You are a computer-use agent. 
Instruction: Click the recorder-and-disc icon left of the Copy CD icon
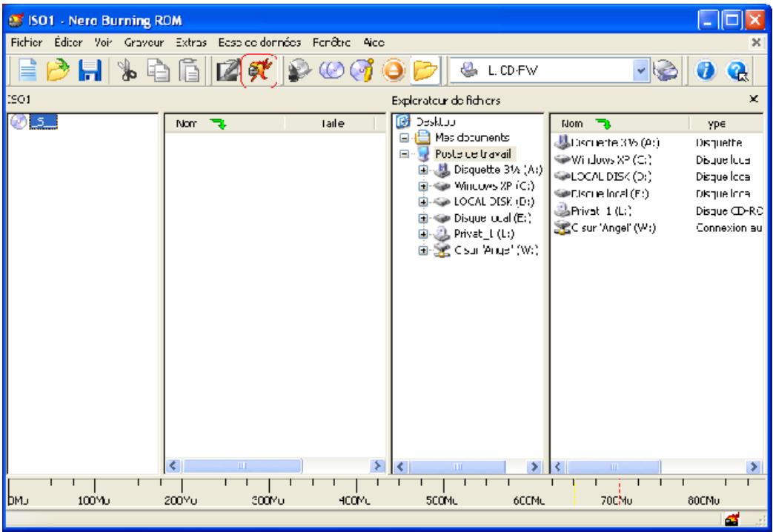click(299, 71)
